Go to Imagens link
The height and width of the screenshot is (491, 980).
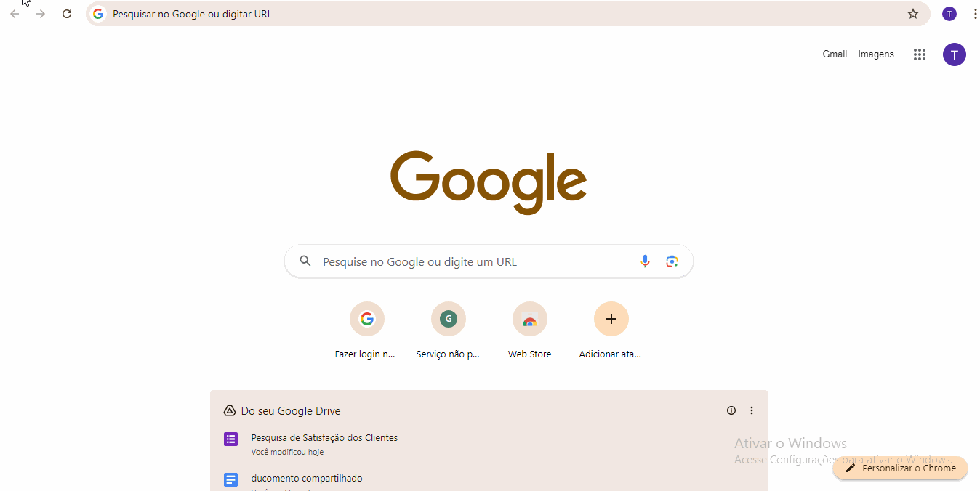[876, 54]
